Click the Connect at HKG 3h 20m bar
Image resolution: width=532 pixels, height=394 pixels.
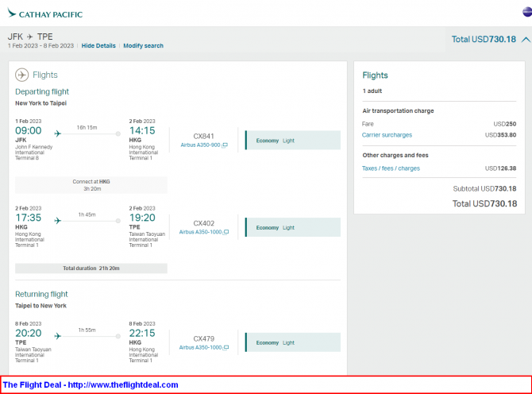point(91,185)
